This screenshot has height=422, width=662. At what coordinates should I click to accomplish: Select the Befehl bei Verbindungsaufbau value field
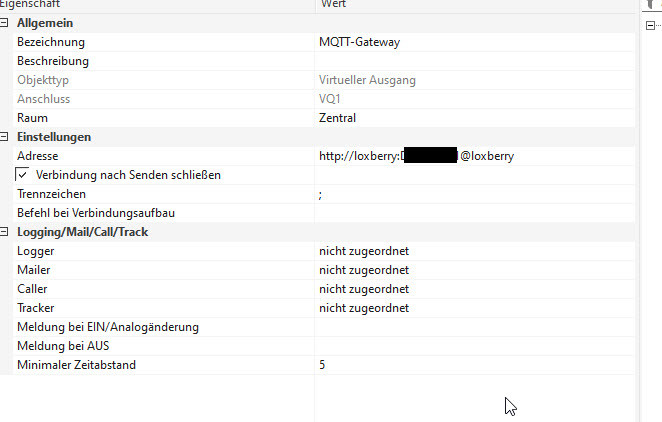(x=475, y=213)
